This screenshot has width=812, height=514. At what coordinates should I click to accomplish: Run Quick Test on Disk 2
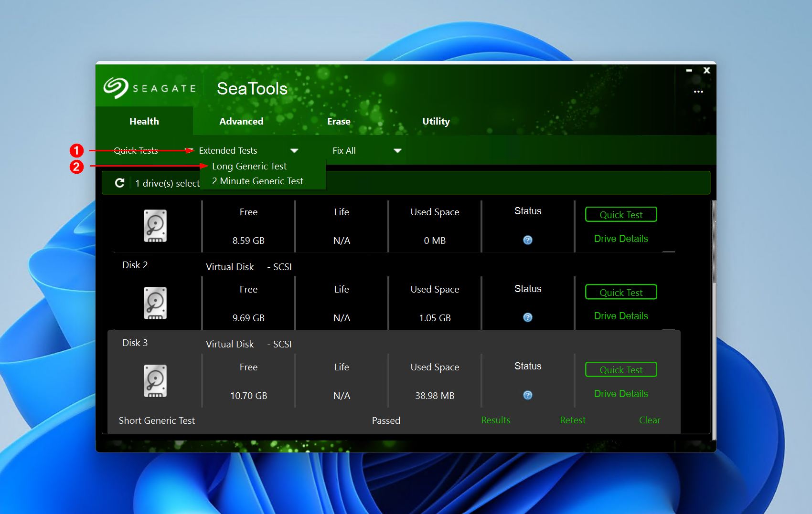pyautogui.click(x=621, y=292)
